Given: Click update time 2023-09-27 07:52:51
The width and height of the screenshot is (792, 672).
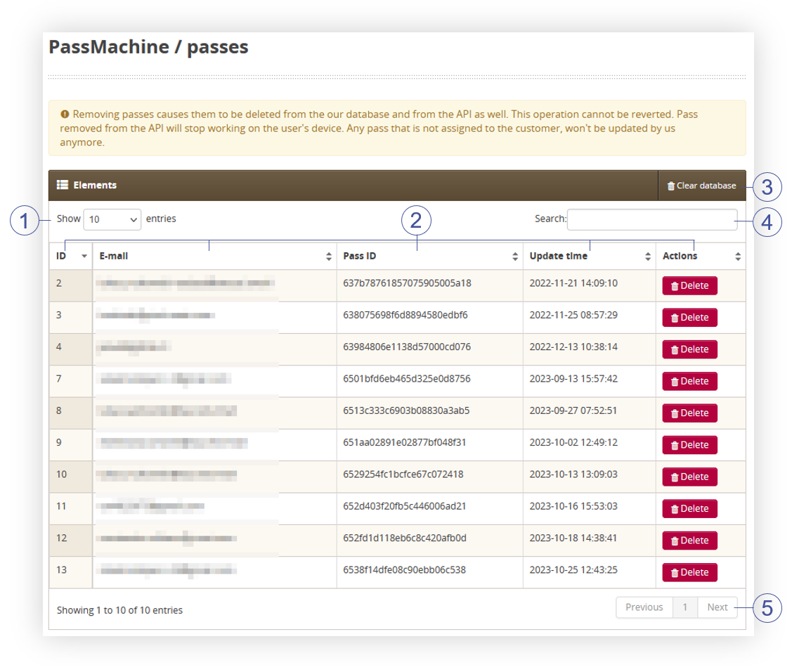Looking at the screenshot, I should [x=573, y=411].
